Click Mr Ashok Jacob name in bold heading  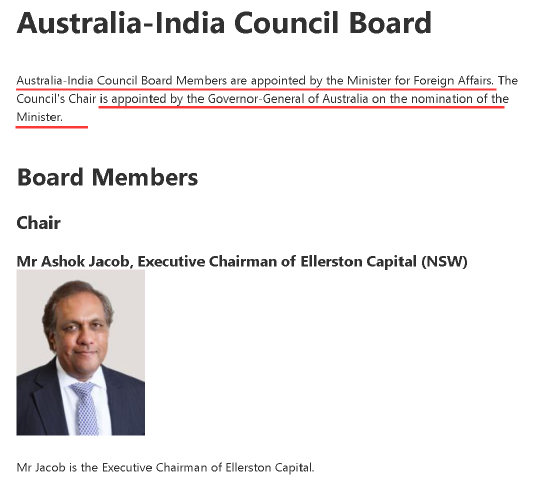[73, 261]
